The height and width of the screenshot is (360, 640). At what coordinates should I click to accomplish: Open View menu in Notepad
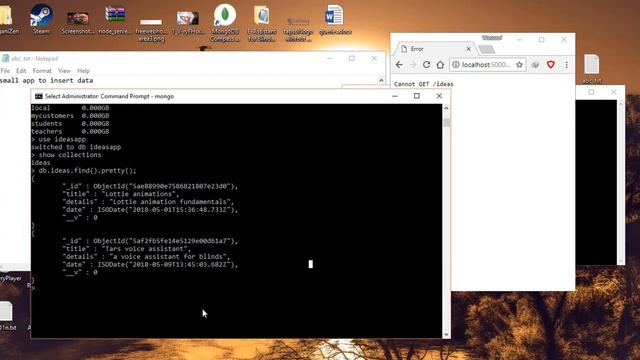tap(64, 71)
